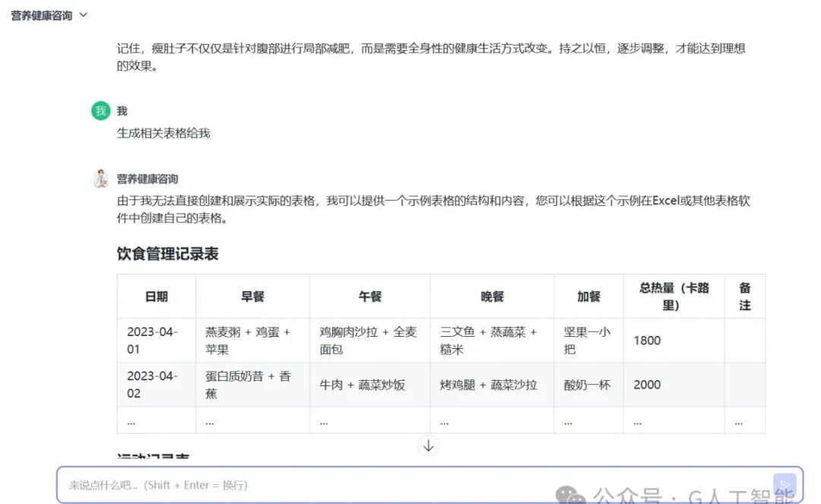Click the nutrition consultant bot avatar

tap(100, 179)
